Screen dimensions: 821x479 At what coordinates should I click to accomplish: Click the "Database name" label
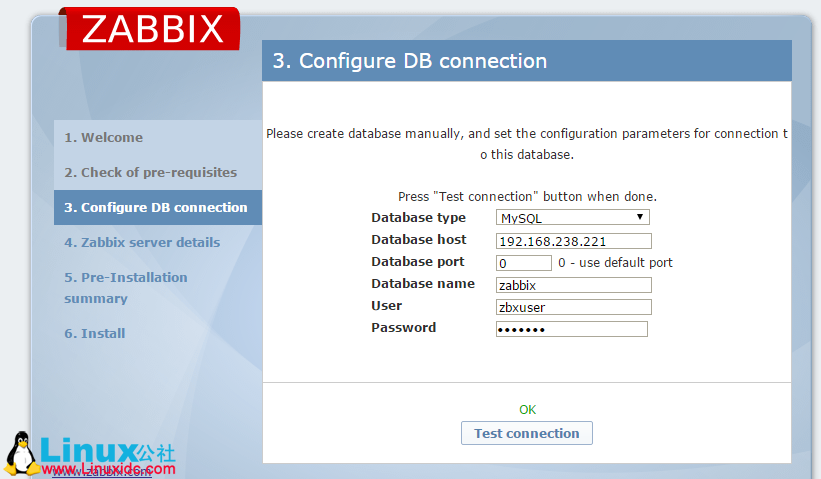pos(423,283)
